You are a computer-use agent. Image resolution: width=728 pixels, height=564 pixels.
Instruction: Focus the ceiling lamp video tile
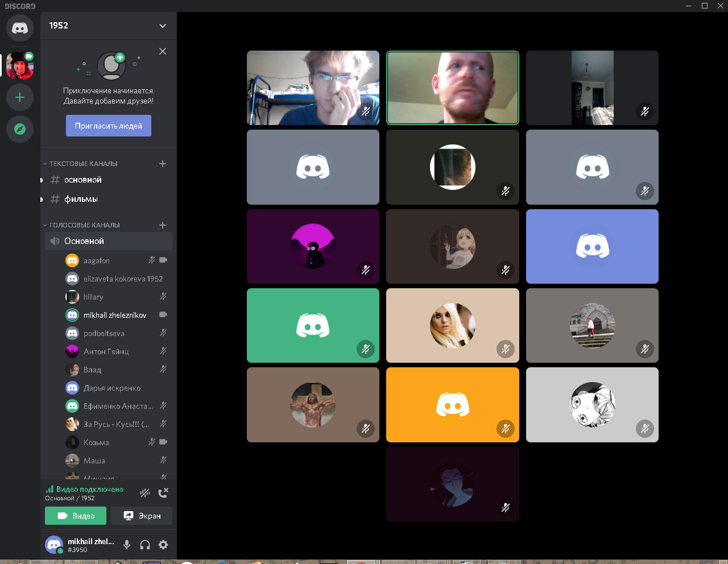(592, 88)
